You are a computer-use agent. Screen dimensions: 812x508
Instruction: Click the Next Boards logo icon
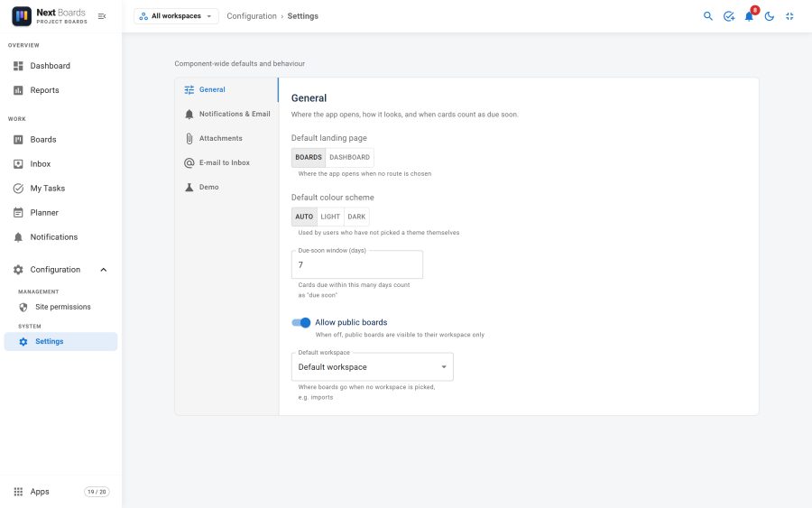[x=22, y=16]
